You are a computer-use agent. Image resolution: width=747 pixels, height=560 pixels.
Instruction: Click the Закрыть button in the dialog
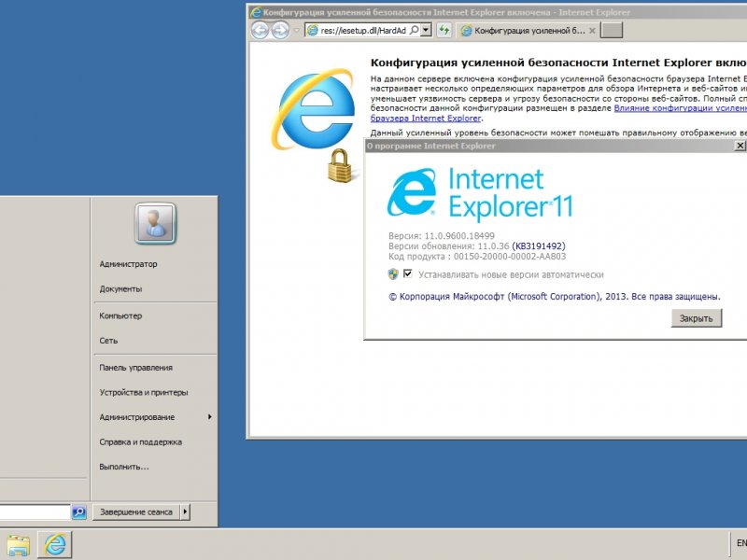point(697,318)
